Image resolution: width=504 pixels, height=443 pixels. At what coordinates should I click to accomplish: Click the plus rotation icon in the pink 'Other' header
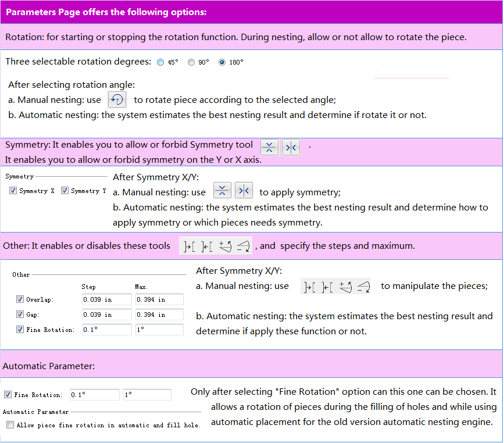[x=226, y=246]
